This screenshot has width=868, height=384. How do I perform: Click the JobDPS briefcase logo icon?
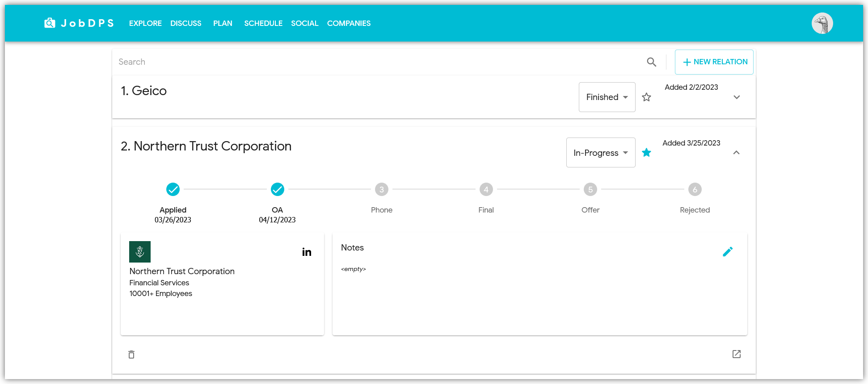point(50,23)
